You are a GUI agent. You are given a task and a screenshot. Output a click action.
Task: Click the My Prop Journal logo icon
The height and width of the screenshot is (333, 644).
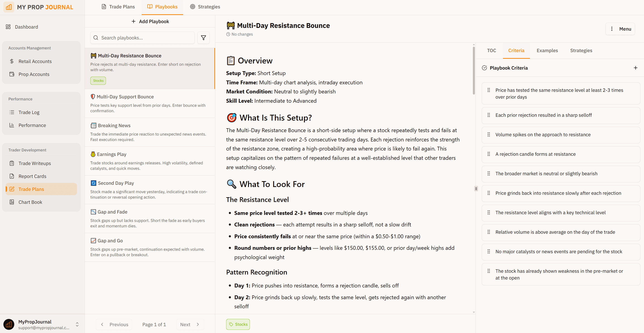pos(9,7)
